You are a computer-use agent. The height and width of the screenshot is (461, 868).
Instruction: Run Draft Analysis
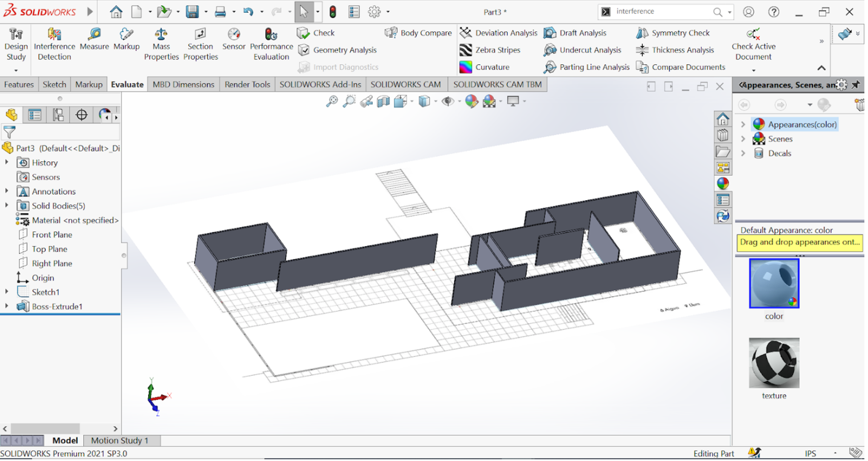point(582,33)
